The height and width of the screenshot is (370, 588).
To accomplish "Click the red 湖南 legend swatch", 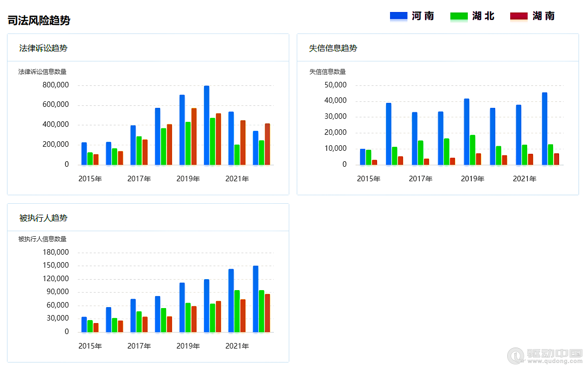I will coord(519,16).
